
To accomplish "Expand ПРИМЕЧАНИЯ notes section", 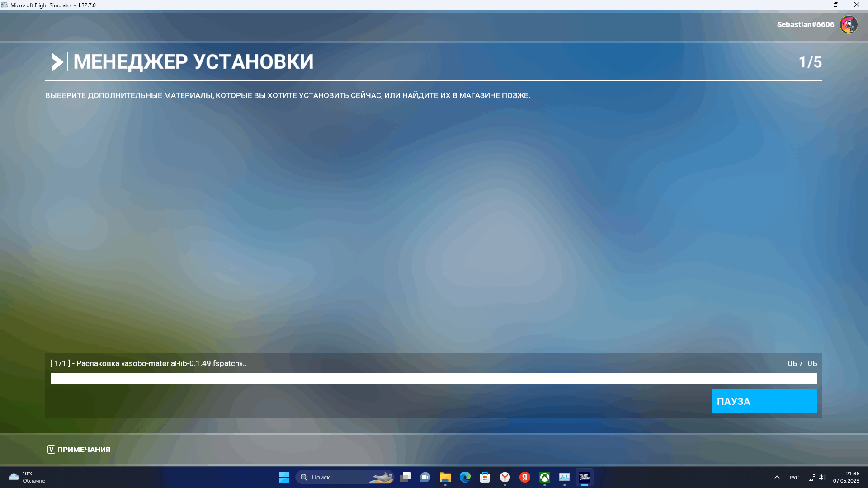I will (x=78, y=449).
